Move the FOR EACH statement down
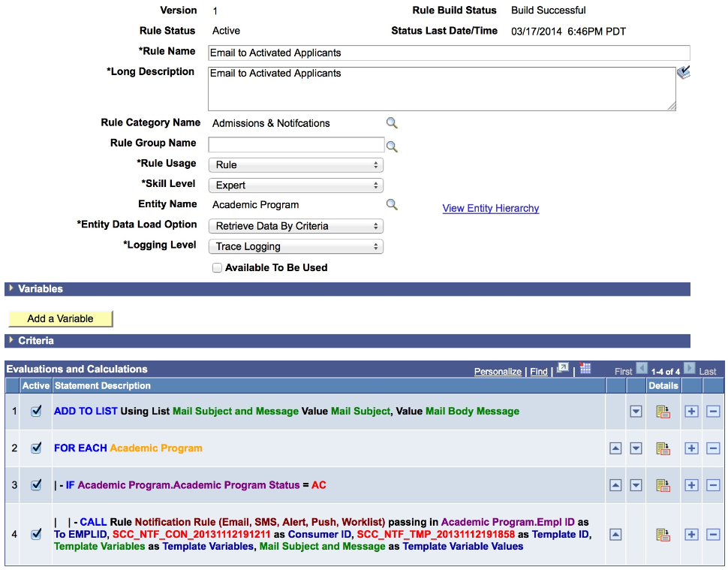 (636, 448)
